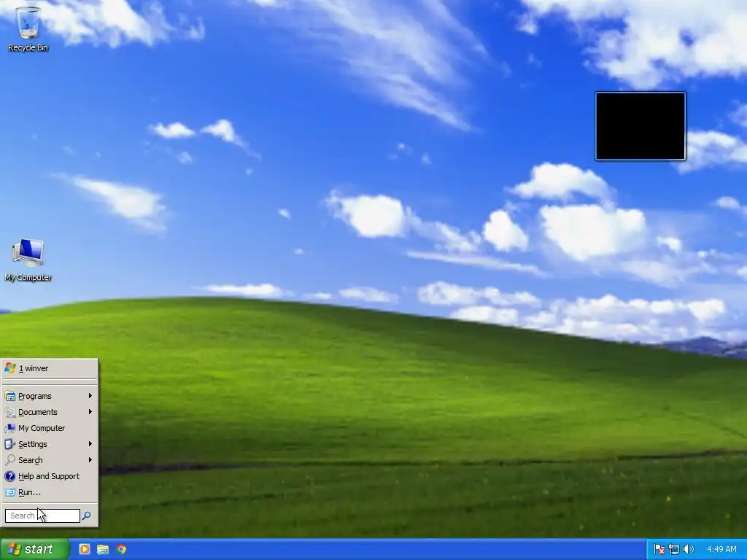Click the black window on the desktop
The width and height of the screenshot is (747, 560).
(640, 126)
